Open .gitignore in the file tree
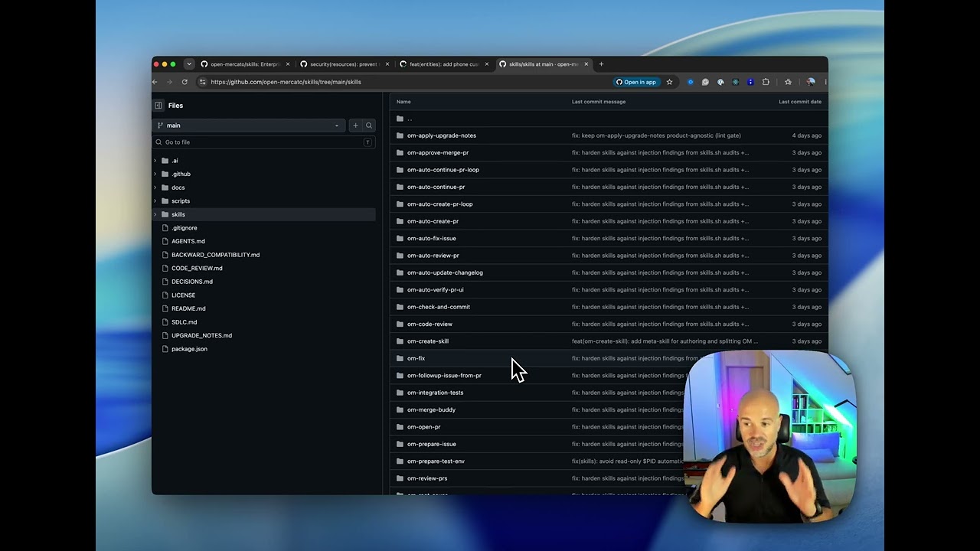Image resolution: width=980 pixels, height=551 pixels. pyautogui.click(x=185, y=228)
